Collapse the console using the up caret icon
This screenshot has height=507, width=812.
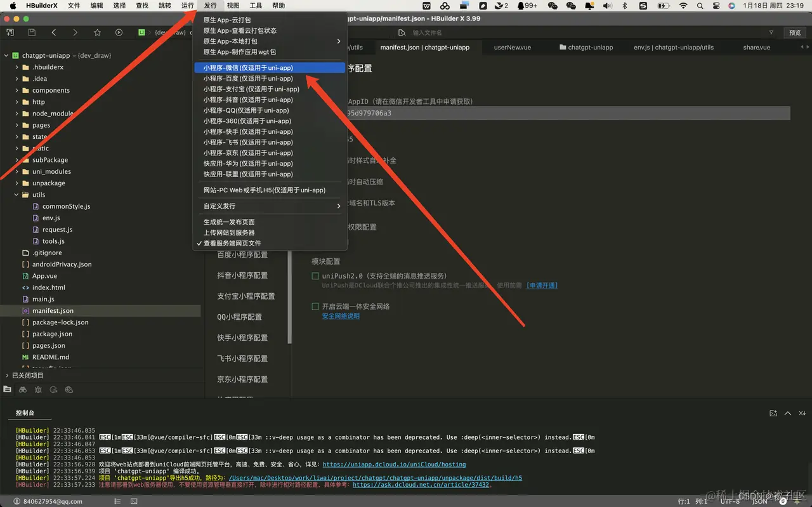[788, 413]
